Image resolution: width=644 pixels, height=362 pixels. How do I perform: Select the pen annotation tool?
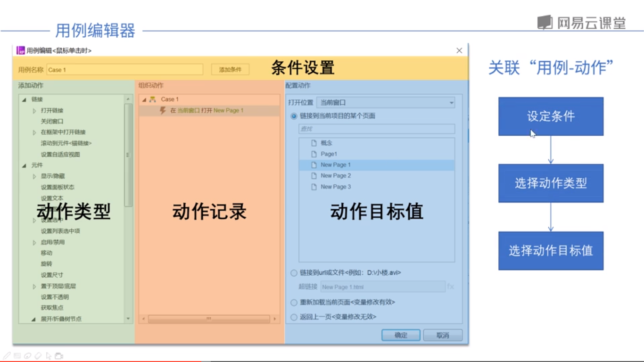coord(7,356)
